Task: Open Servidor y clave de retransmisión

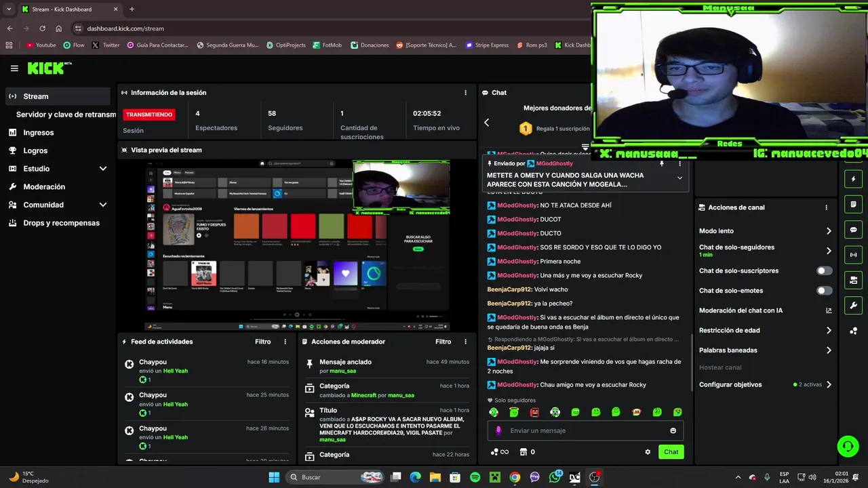Action: [66, 115]
